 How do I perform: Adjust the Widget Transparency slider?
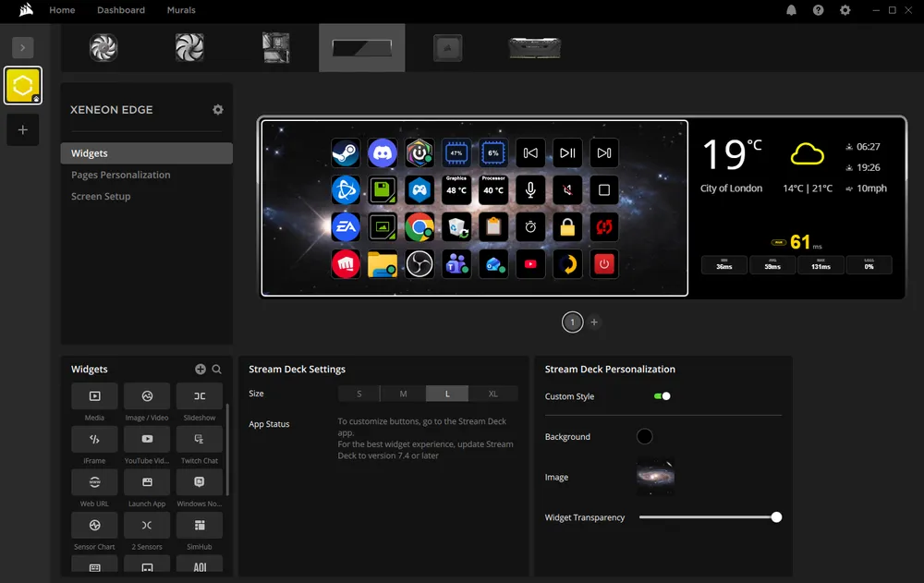[710, 517]
